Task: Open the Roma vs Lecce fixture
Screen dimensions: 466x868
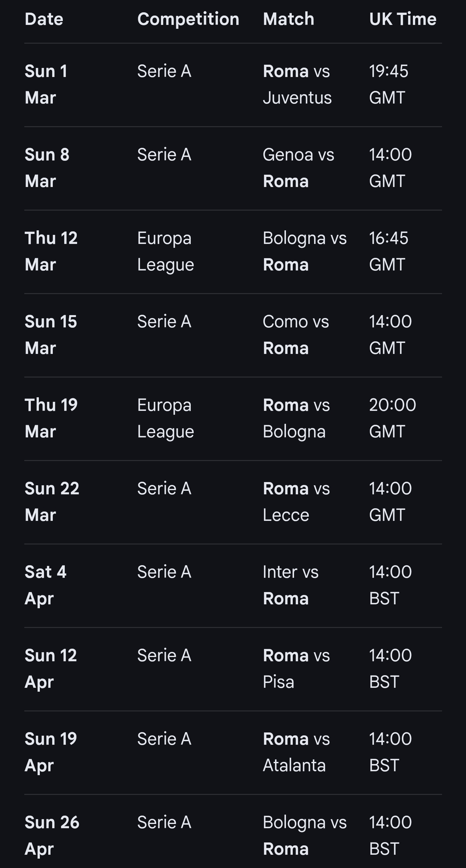Action: [296, 501]
